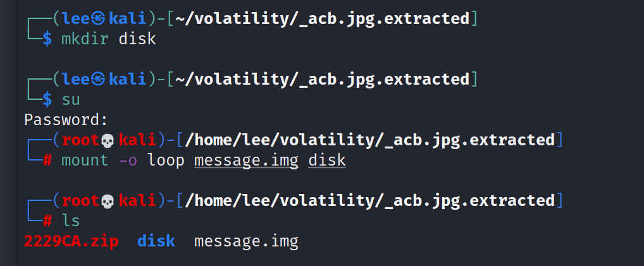The height and width of the screenshot is (266, 644).
Task: Click the blue disk directory in ls output
Action: click(x=156, y=241)
